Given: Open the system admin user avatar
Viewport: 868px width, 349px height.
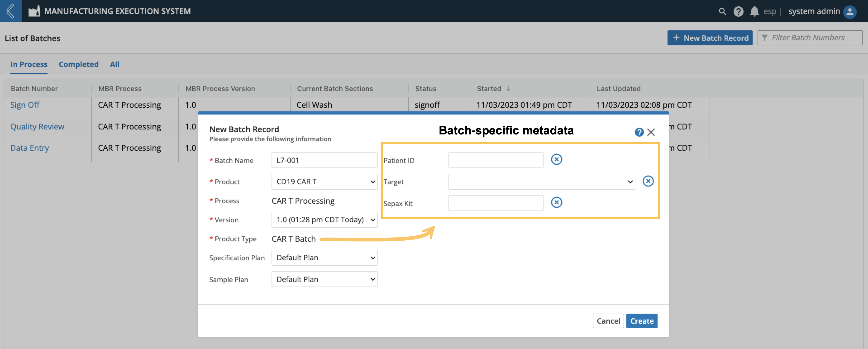Looking at the screenshot, I should 849,12.
